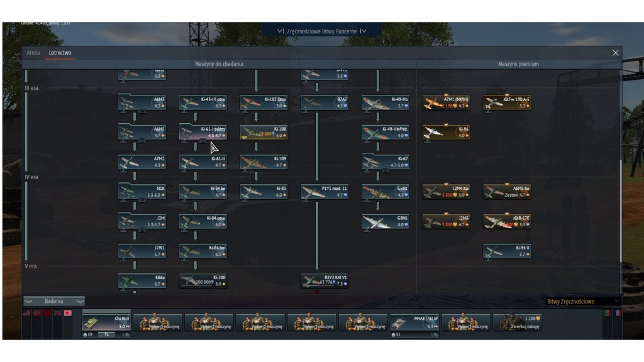Choose the Japan nation flag

pos(68,313)
